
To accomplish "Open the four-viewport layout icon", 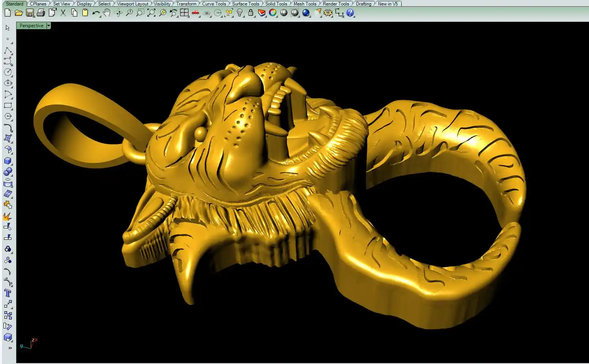I will tap(184, 13).
